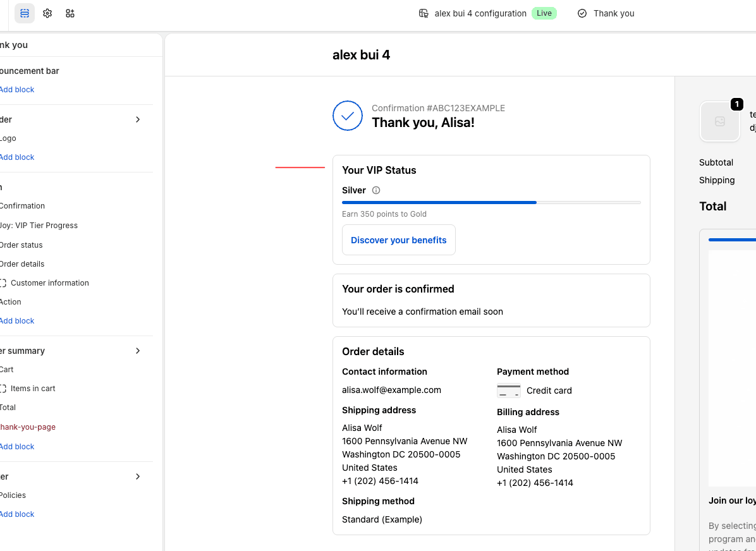Open the Apps icon in top toolbar
This screenshot has width=756, height=551.
pyautogui.click(x=70, y=13)
